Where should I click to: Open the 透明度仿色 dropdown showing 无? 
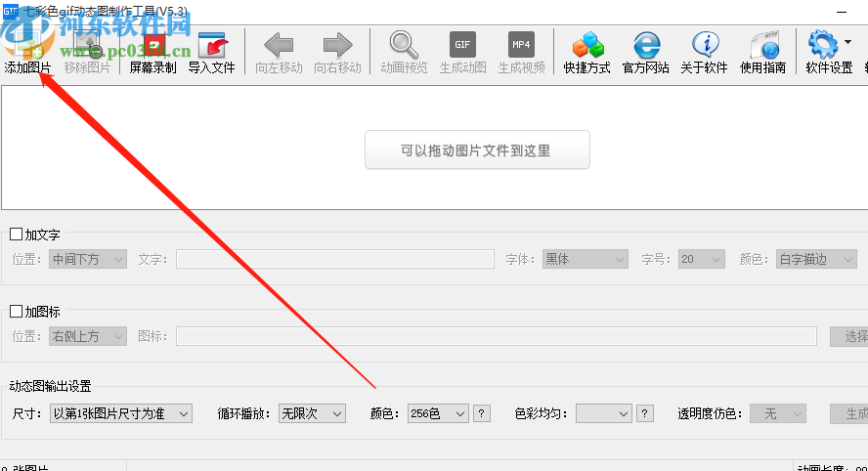click(778, 413)
